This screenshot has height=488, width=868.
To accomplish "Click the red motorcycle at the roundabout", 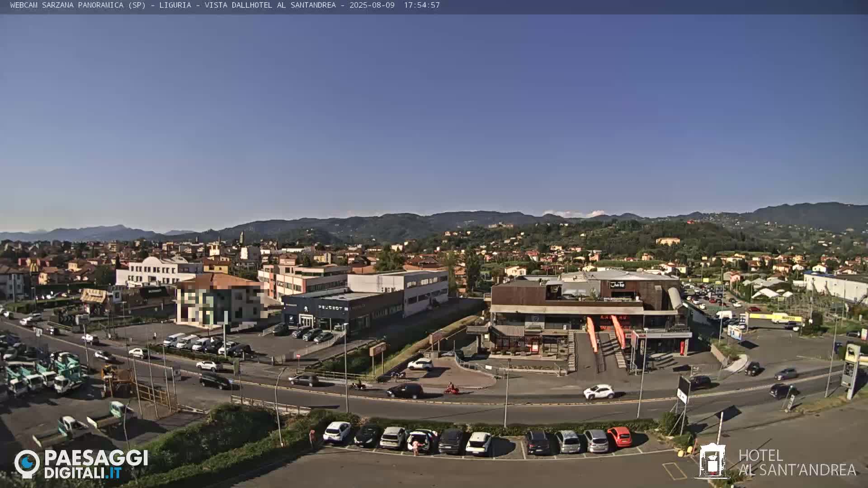I will [x=451, y=389].
